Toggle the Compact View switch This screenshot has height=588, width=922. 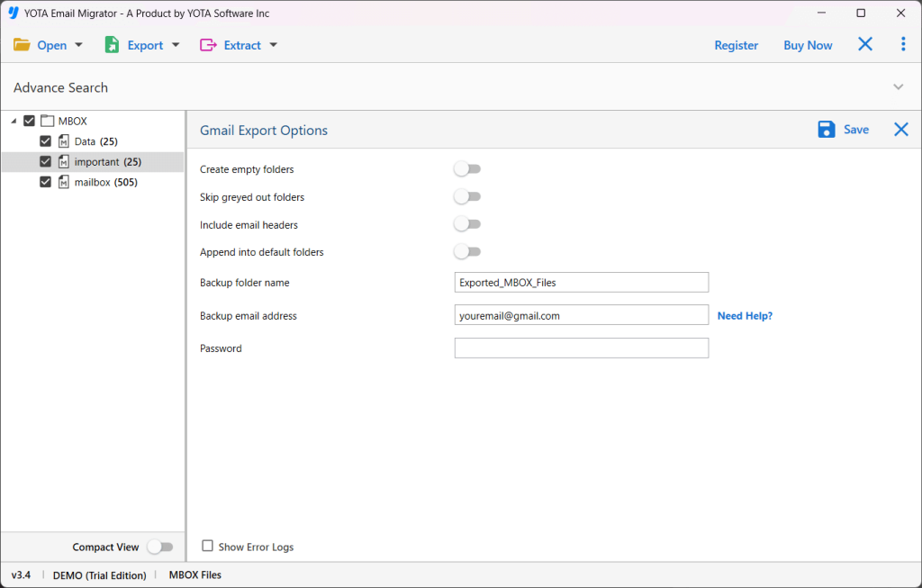click(160, 547)
